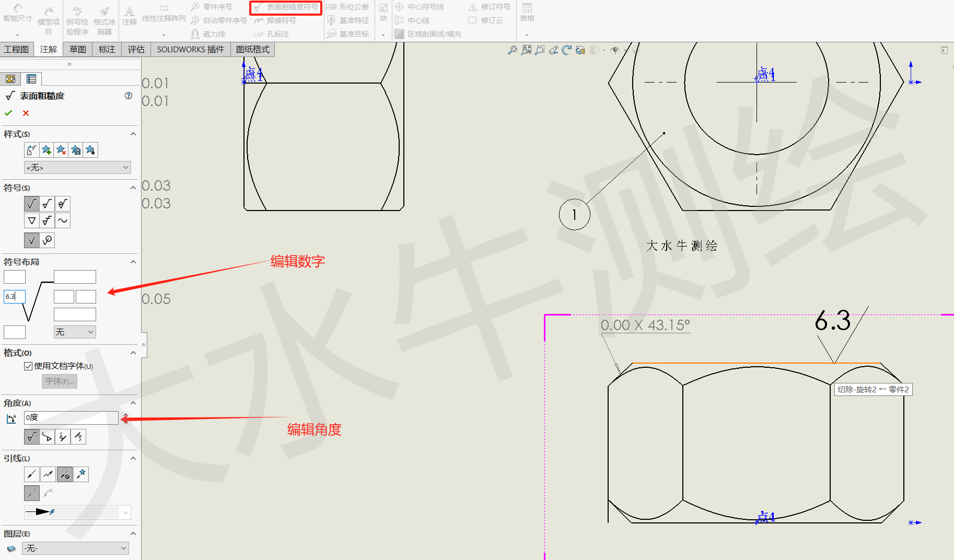This screenshot has height=560, width=954.
Task: Click the Datum Target (基准目标) tool
Action: pyautogui.click(x=347, y=34)
